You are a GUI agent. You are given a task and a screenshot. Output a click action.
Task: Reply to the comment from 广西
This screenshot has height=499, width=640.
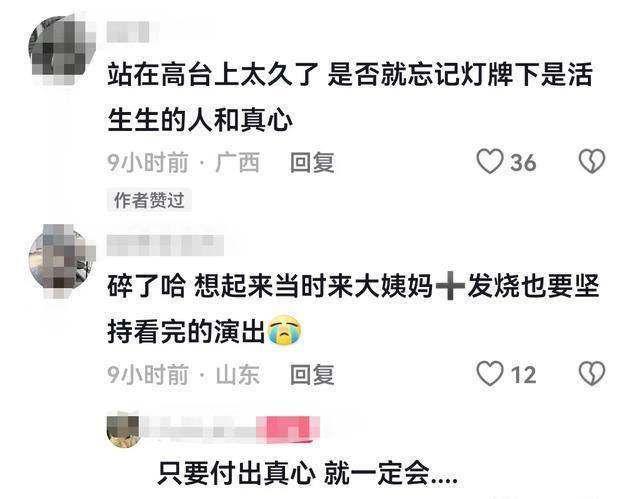[312, 162]
